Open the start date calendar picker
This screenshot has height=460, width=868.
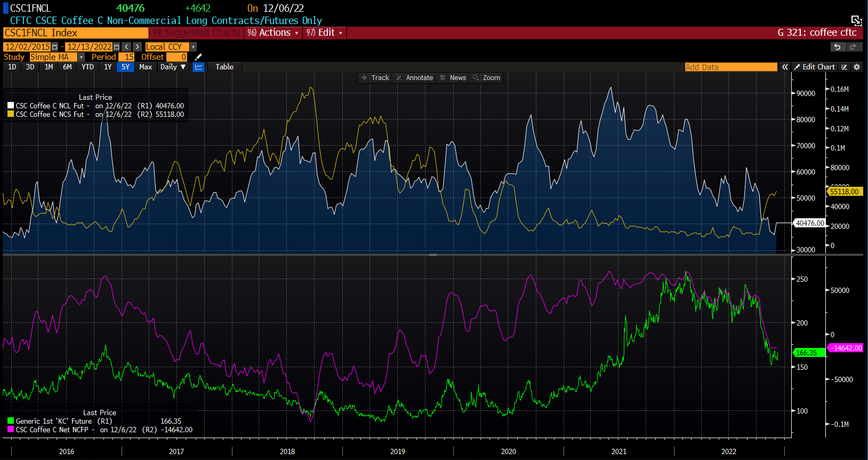pos(55,47)
